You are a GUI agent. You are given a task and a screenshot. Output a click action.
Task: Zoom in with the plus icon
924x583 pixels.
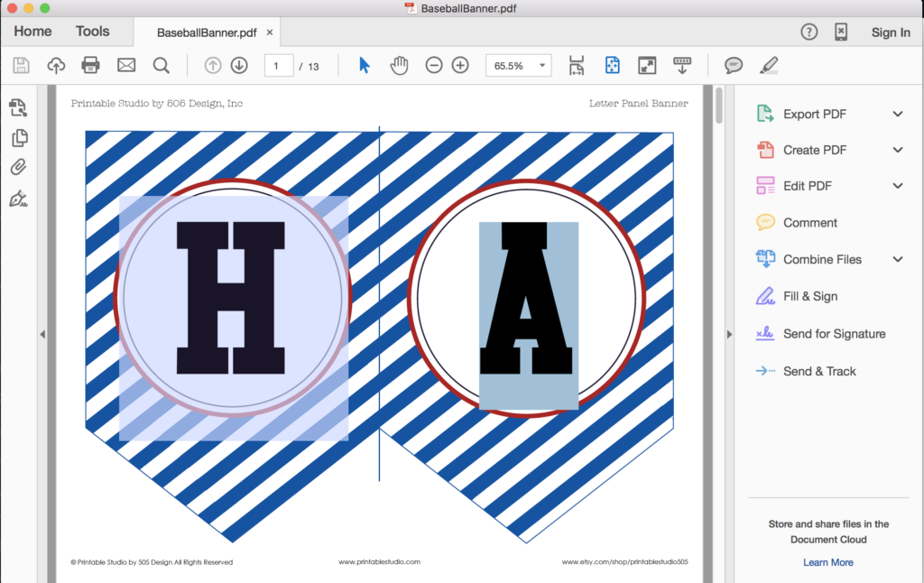459,65
